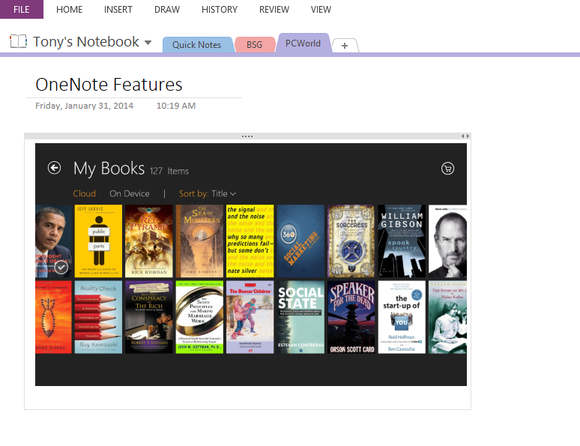The image size is (580, 446).
Task: Open William Gibson's Spook Country book
Action: click(x=402, y=241)
